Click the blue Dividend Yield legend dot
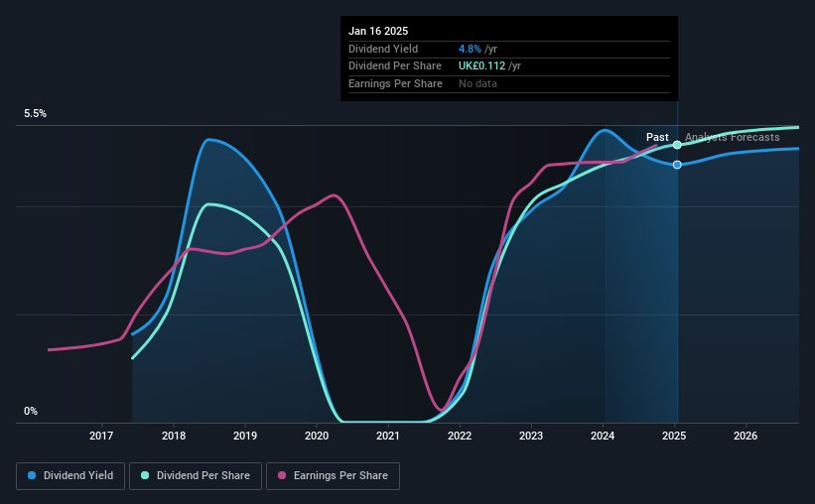 click(x=32, y=475)
